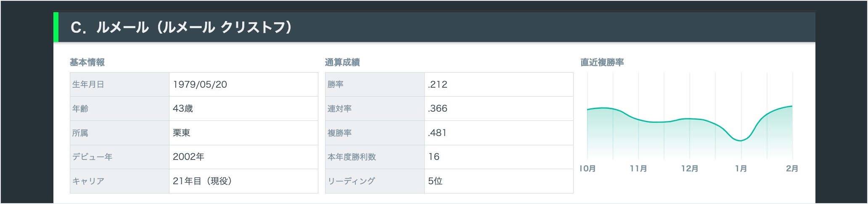Click the リーディング rank 5位

[435, 181]
